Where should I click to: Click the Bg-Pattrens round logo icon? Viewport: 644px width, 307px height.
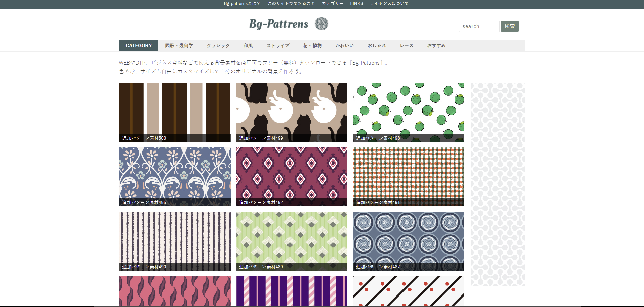coord(321,24)
